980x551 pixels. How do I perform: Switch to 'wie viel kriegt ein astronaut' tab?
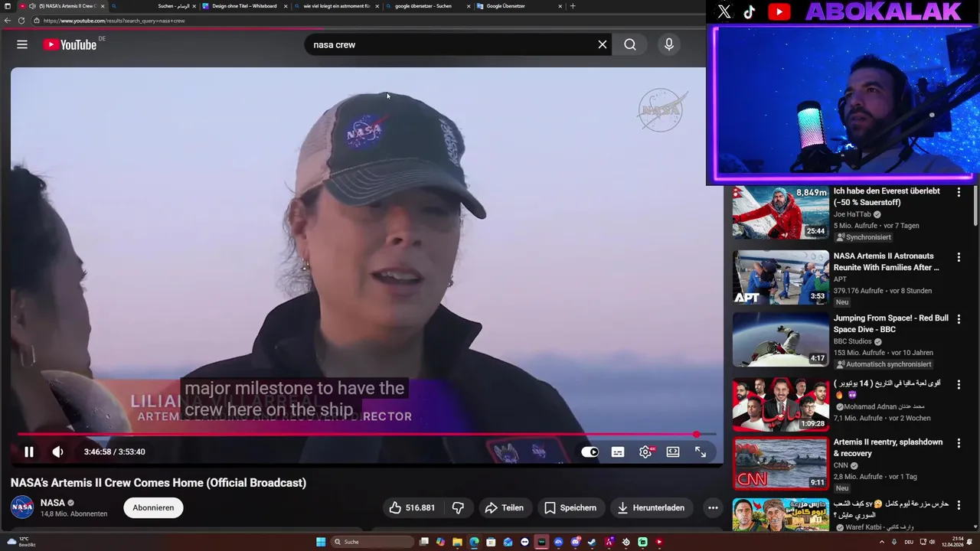[x=337, y=6]
